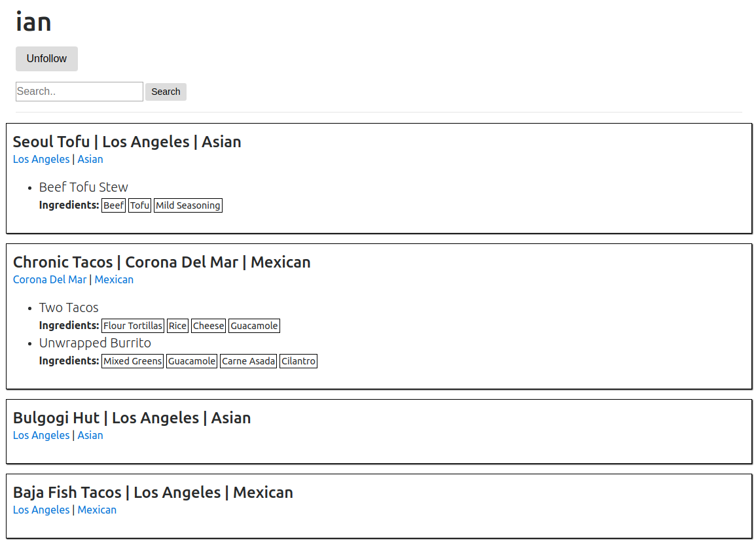This screenshot has width=756, height=543.
Task: Open Los Angeles link under Seoul Tofu
Action: click(41, 159)
